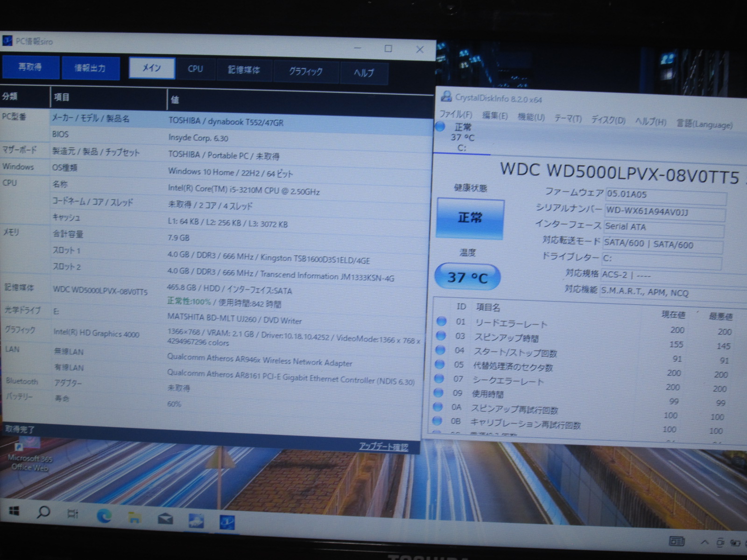Viewport: 747px width, 560px height.
Task: Click the アップデート確認 link
Action: coord(384,447)
